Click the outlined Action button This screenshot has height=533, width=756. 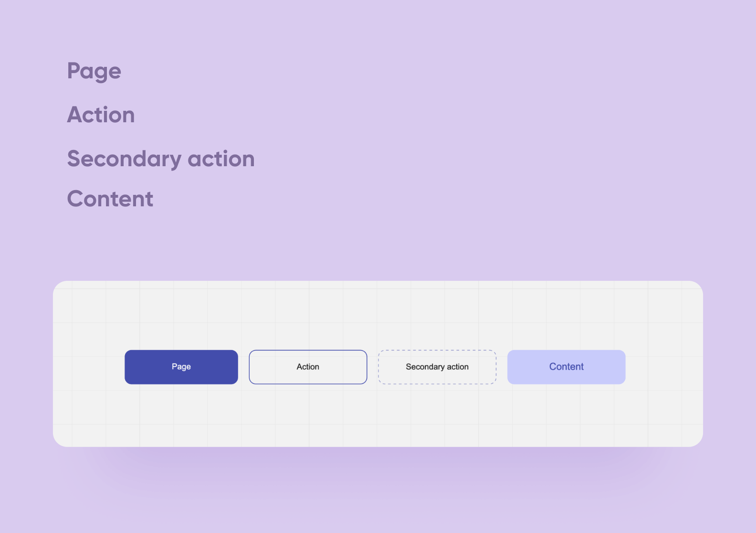308,367
